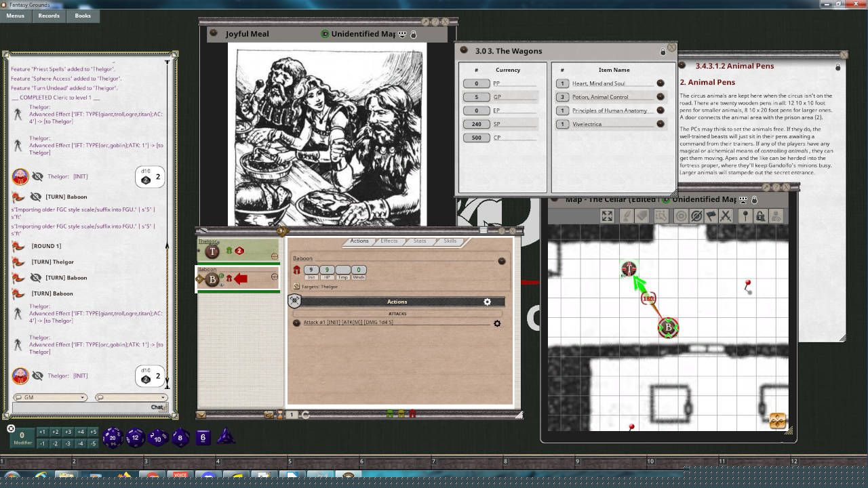
Task: Open the combat tracker bottom-left menu button
Action: pyautogui.click(x=201, y=415)
